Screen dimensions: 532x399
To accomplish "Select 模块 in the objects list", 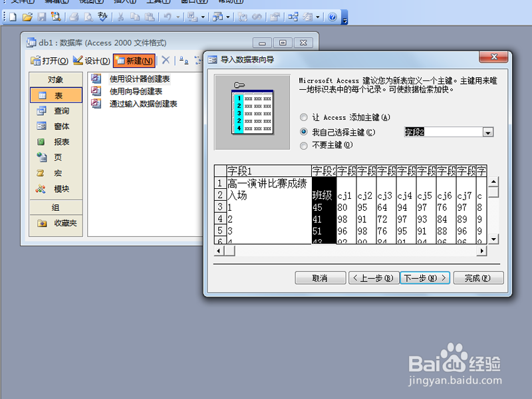I will point(56,189).
